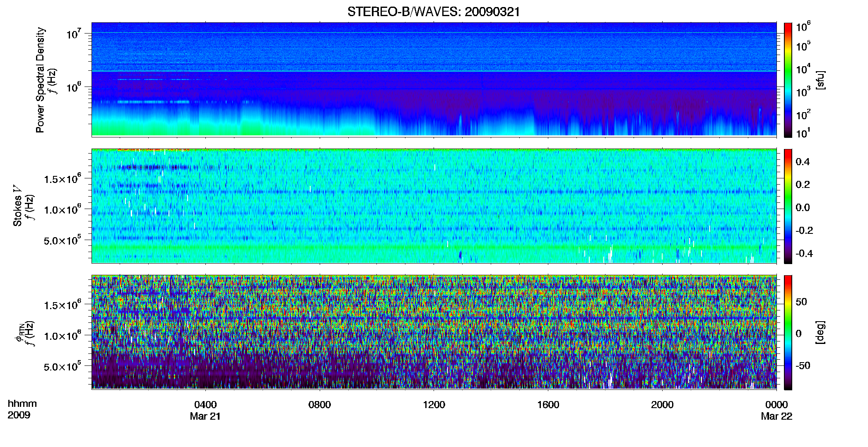868x447 pixels.
Task: Click the 0.2 Stokes color bar label
Action: click(x=803, y=185)
